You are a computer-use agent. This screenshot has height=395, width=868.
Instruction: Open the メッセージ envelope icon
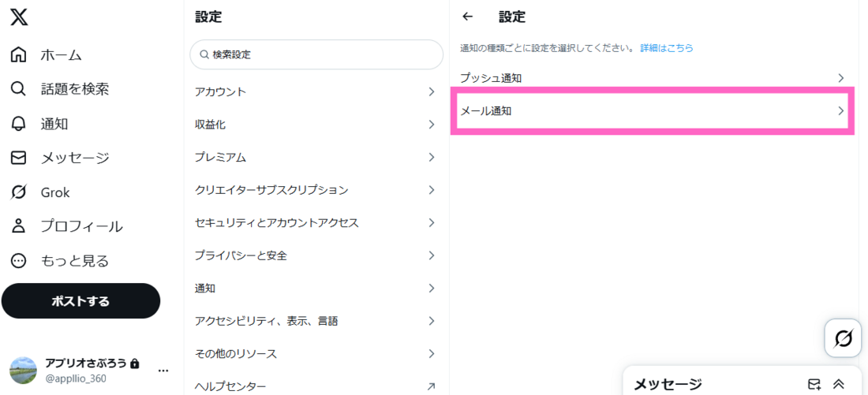click(19, 158)
